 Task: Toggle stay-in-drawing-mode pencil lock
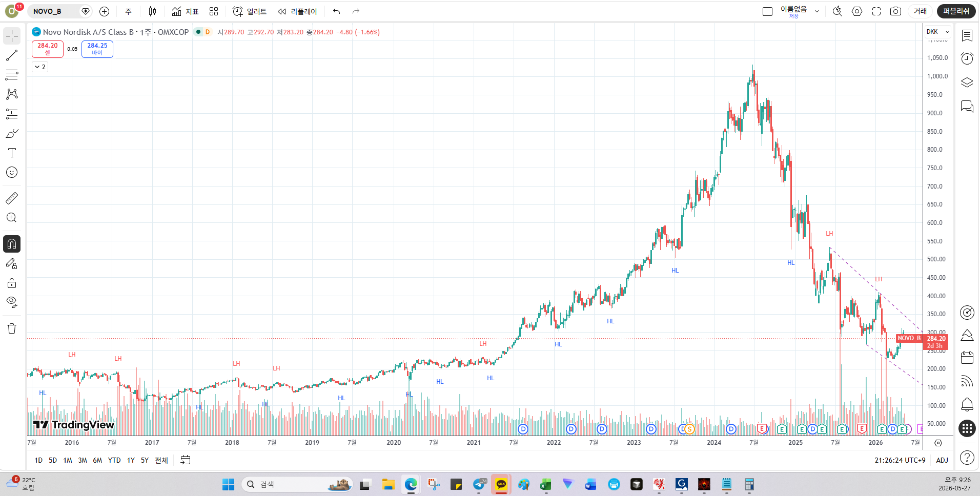(x=12, y=263)
